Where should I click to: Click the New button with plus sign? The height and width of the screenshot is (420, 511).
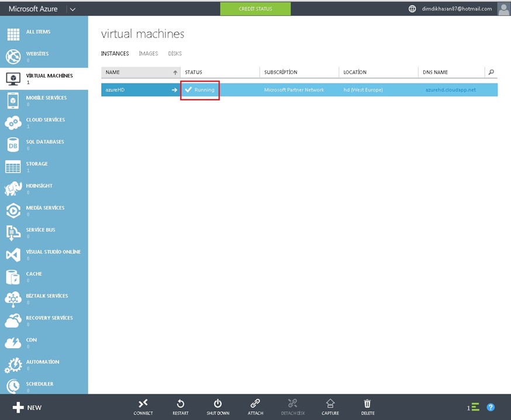coord(26,407)
